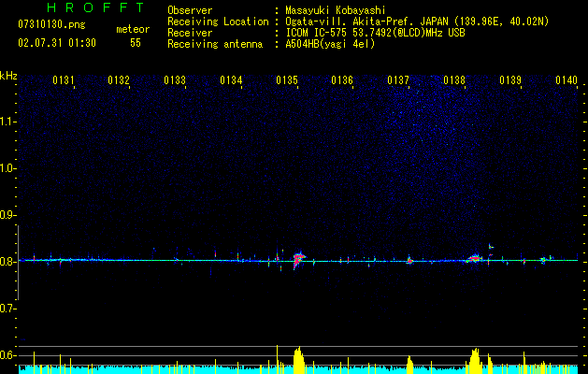Click the 'meteor' label
The width and height of the screenshot is (588, 374).
point(133,29)
